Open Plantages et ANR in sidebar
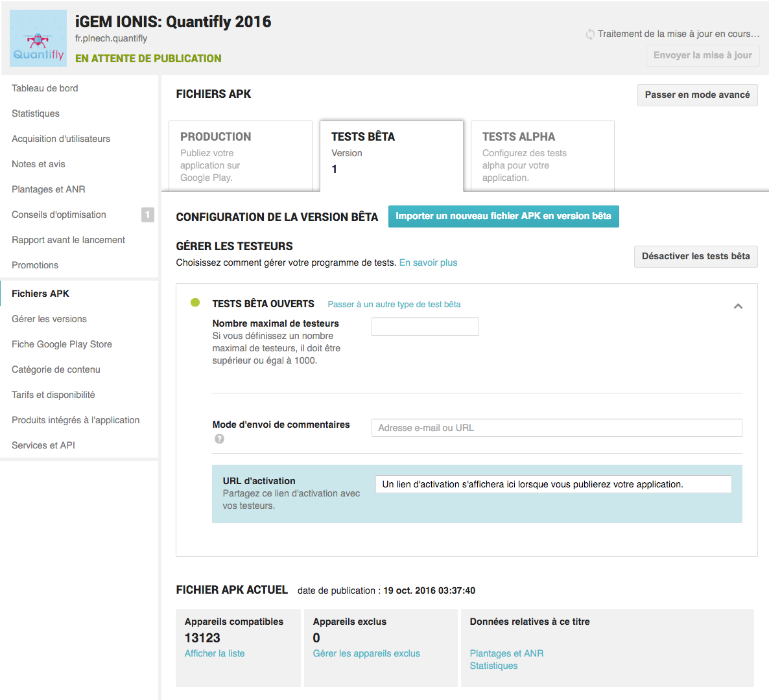769x700 pixels. (x=49, y=189)
